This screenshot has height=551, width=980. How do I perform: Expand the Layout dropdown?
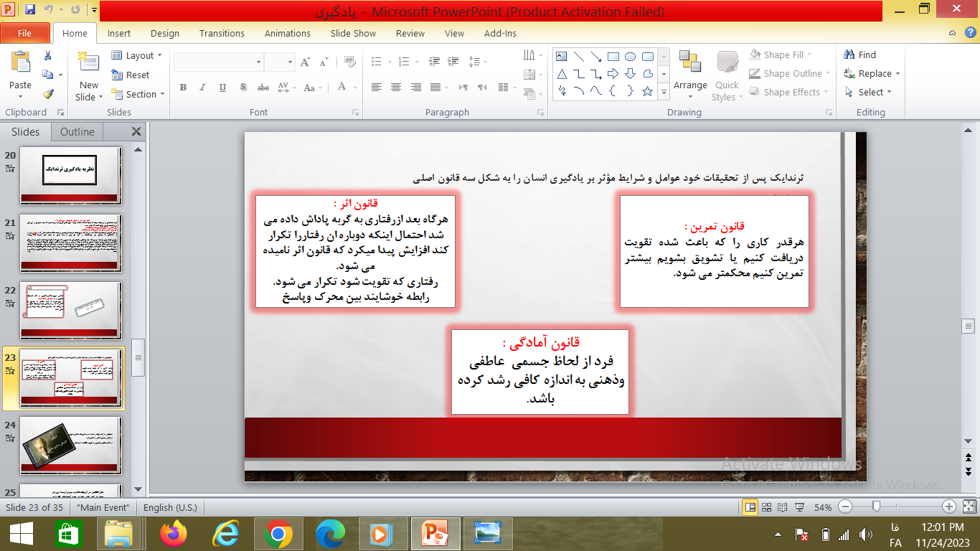(137, 55)
